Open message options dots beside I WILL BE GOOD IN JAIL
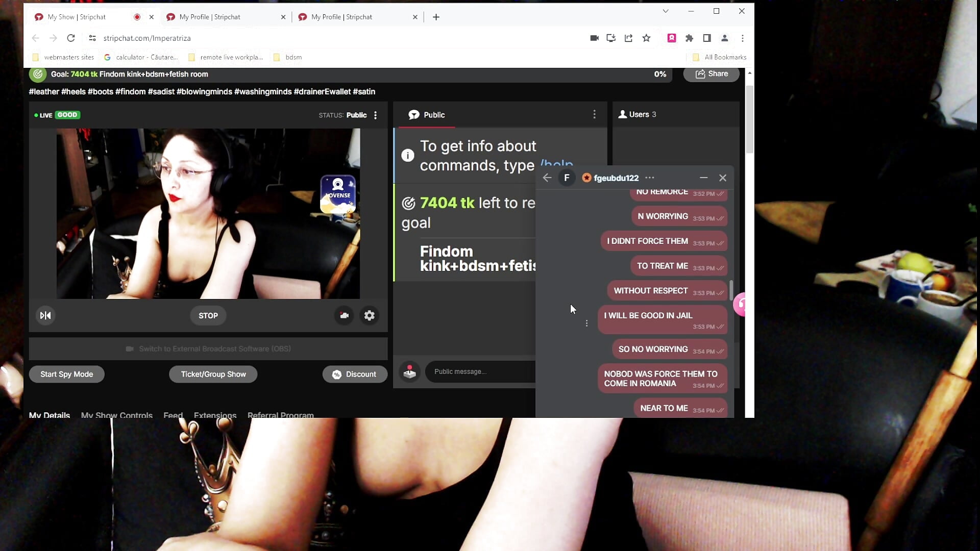 [587, 323]
